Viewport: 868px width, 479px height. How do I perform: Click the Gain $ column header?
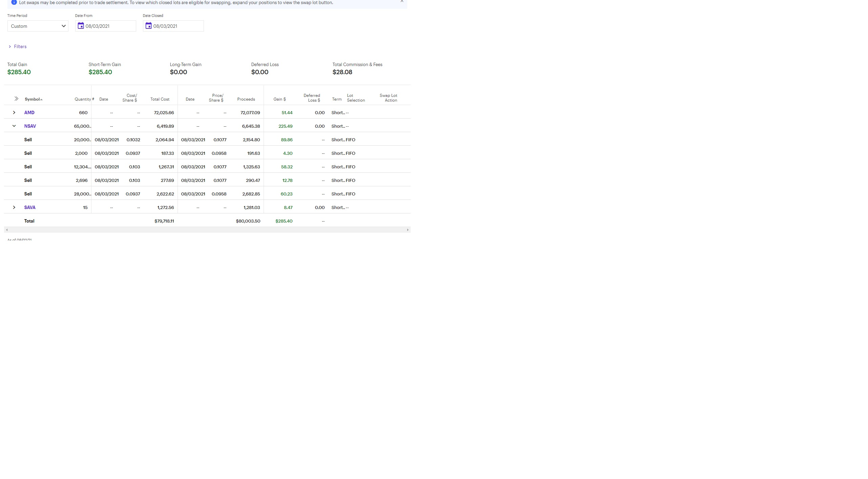click(280, 99)
